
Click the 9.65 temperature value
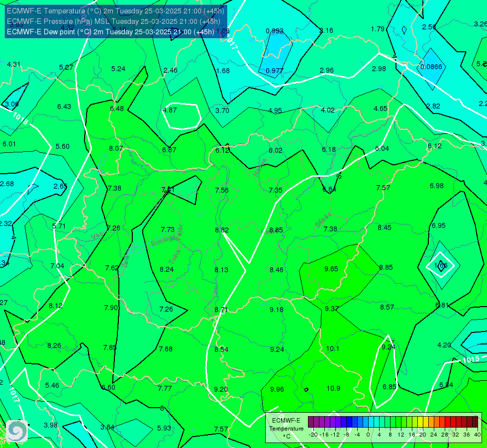(x=331, y=269)
